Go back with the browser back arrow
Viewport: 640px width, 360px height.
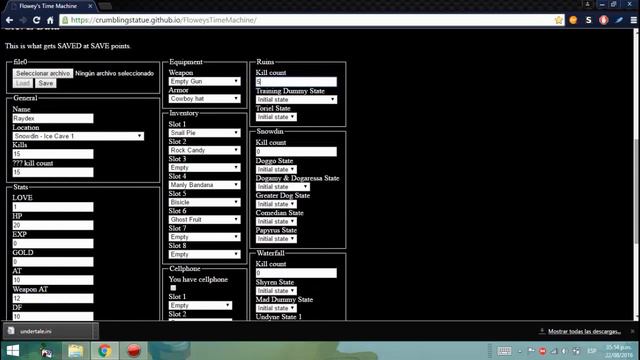click(x=9, y=20)
